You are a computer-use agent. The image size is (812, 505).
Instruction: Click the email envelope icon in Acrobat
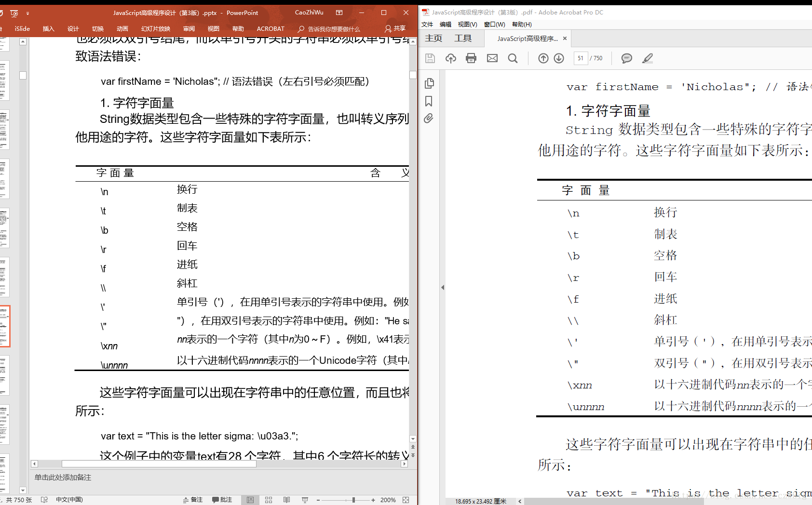pyautogui.click(x=492, y=58)
